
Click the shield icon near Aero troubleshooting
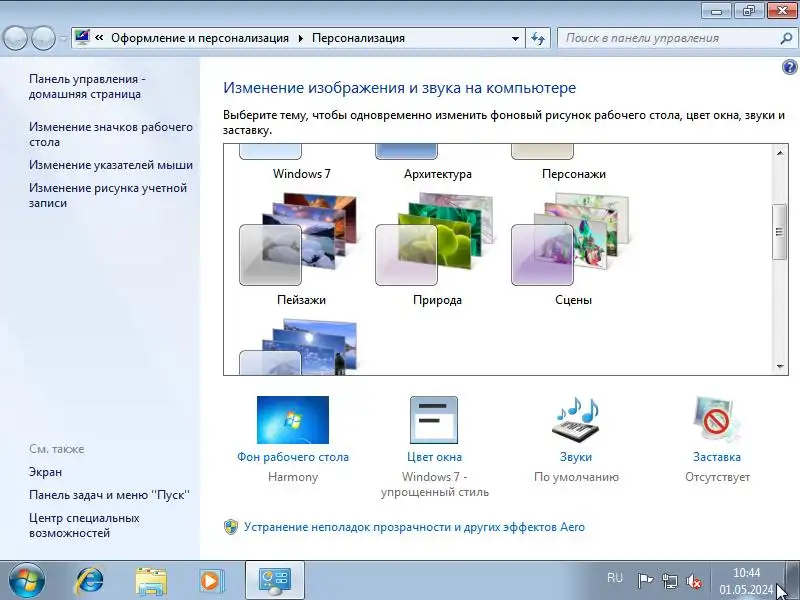click(x=231, y=527)
